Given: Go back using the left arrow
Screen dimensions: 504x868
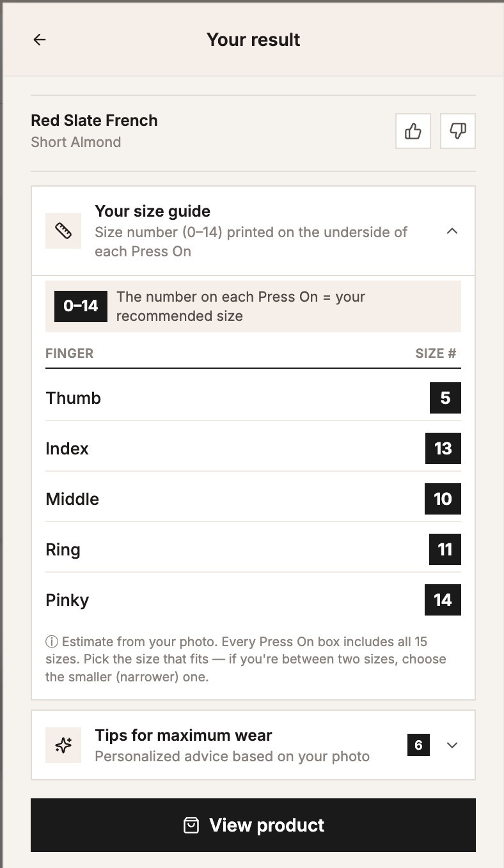Looking at the screenshot, I should click(x=40, y=40).
